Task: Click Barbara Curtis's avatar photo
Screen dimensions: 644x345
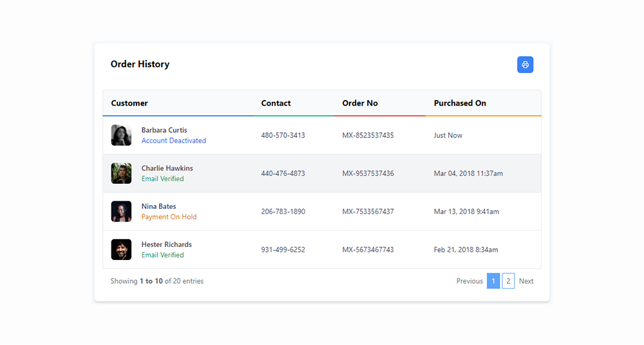Action: click(x=121, y=135)
